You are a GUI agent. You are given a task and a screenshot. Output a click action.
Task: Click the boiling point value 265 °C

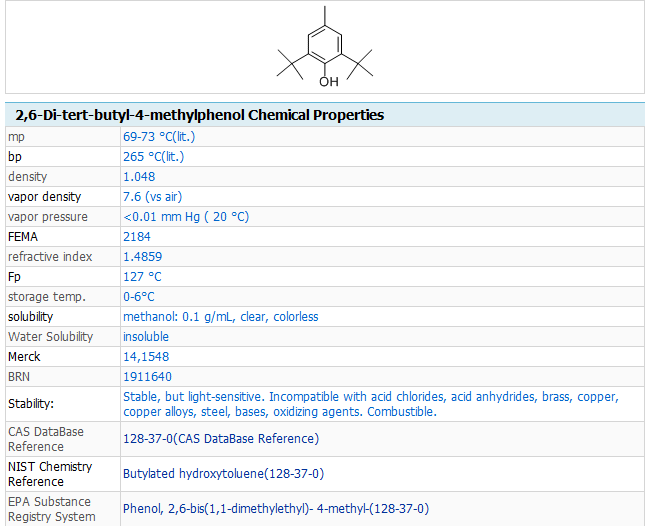coord(153,156)
